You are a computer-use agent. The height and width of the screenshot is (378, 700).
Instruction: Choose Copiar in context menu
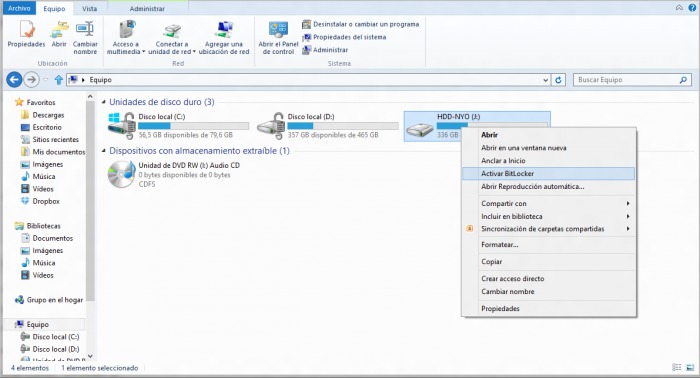(549, 262)
